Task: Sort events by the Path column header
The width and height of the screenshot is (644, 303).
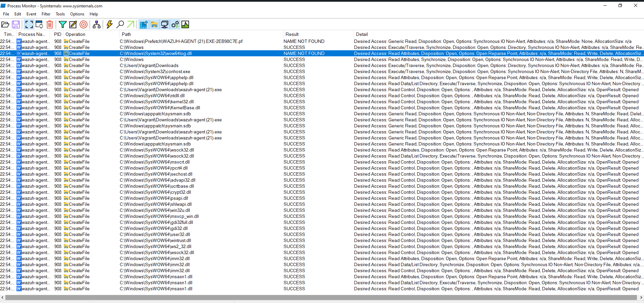Action: (x=127, y=34)
